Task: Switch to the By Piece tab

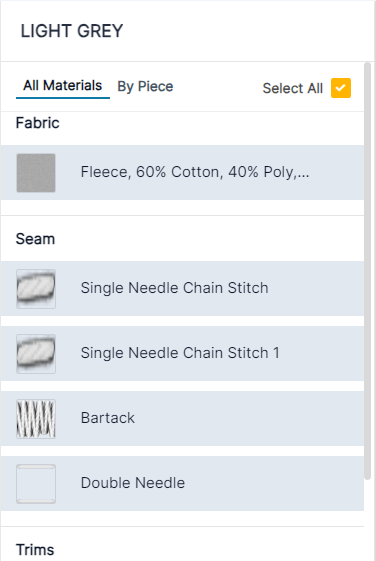Action: coord(145,87)
